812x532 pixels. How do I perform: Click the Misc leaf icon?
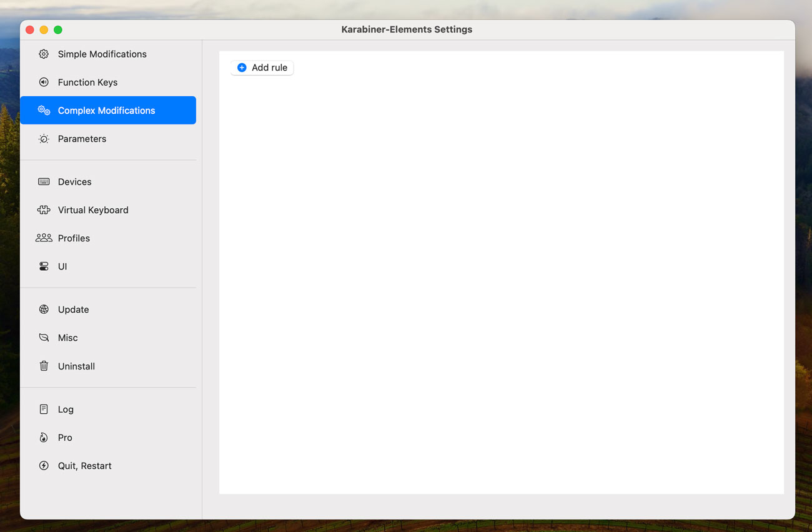tap(44, 338)
